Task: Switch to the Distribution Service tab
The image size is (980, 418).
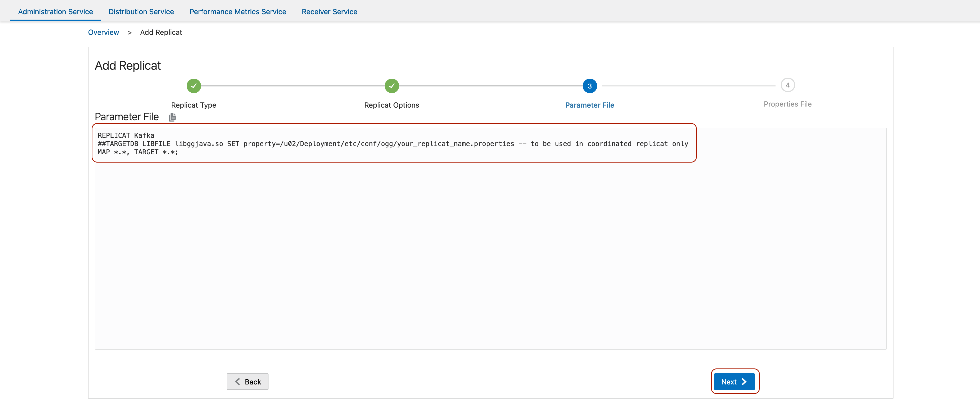Action: point(141,11)
